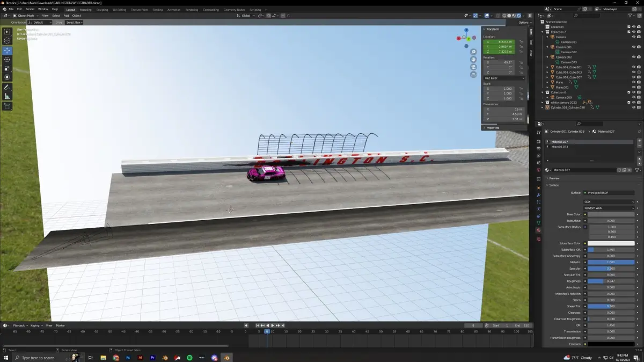The image size is (644, 362).
Task: Open Global transform orientation dropdown
Action: pos(246,16)
